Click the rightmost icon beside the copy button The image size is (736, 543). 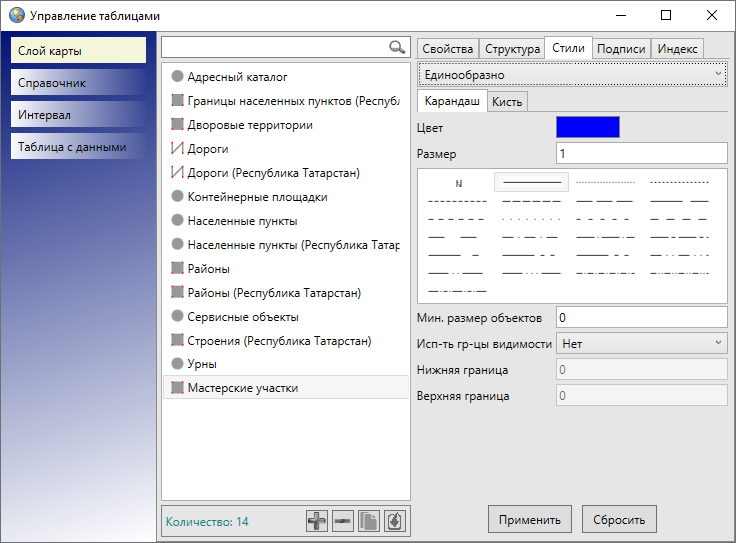395,521
